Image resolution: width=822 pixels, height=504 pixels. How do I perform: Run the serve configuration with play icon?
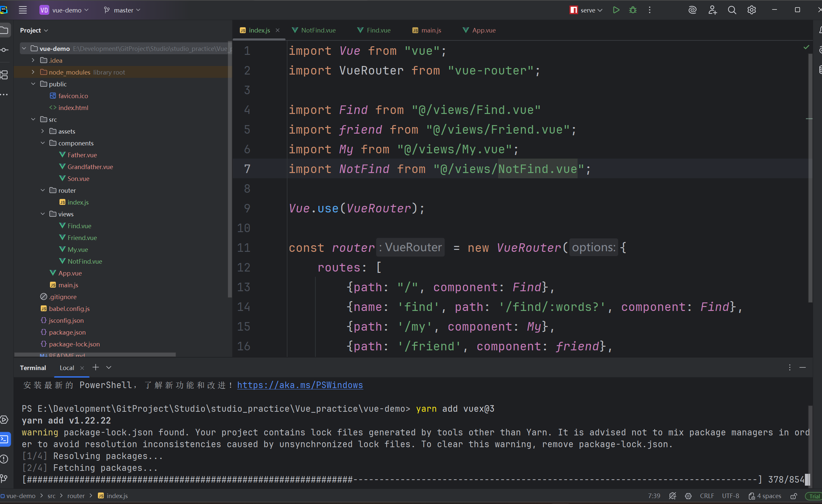point(616,10)
